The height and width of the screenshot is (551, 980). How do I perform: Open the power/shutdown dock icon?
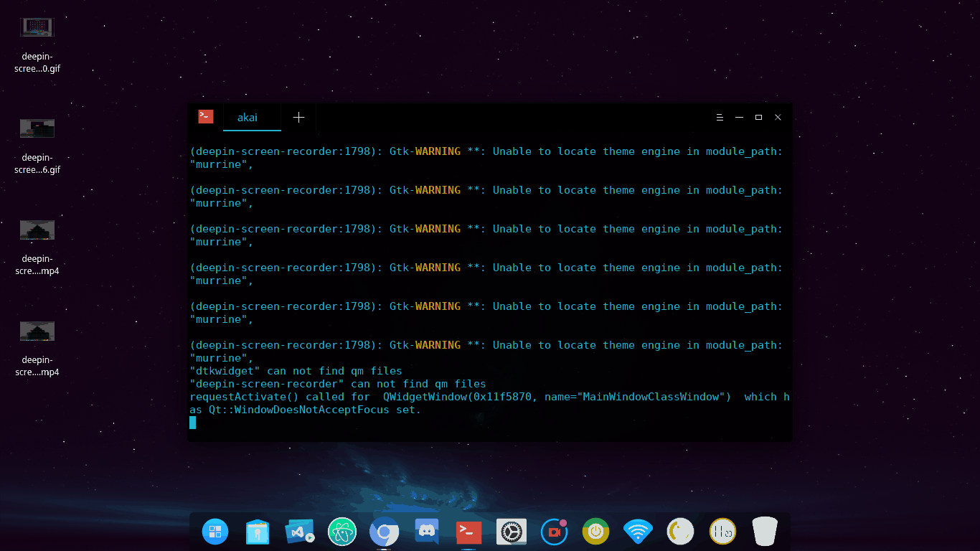(595, 532)
